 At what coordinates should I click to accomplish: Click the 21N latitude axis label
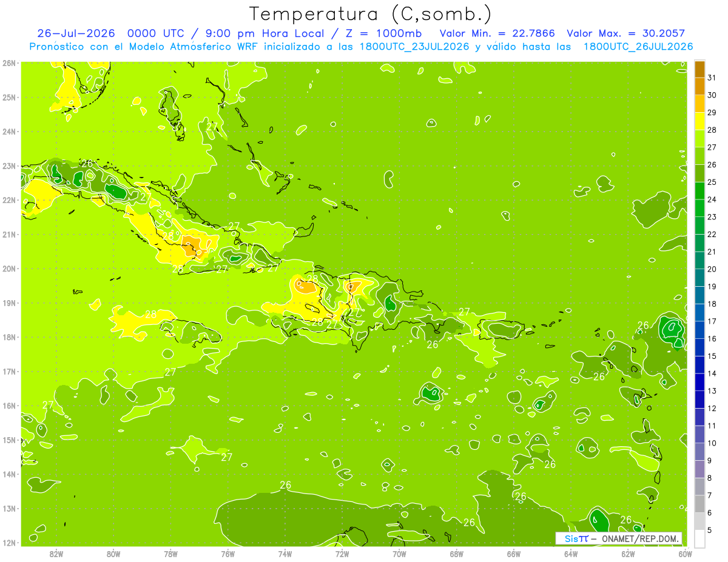[x=9, y=235]
